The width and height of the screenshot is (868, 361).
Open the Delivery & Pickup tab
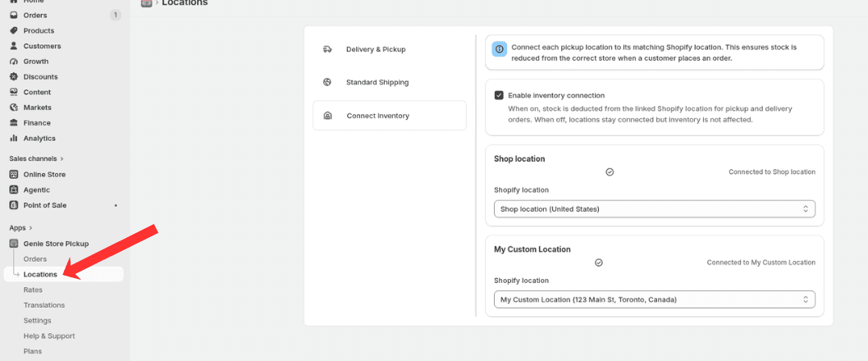coord(390,49)
